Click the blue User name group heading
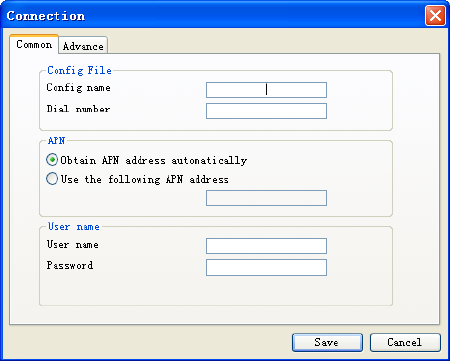This screenshot has width=450, height=361. 74,227
